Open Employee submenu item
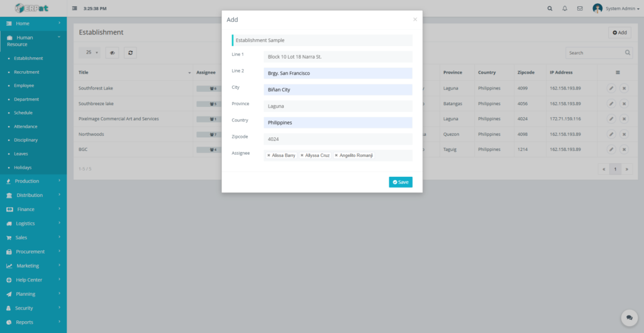 pos(24,86)
